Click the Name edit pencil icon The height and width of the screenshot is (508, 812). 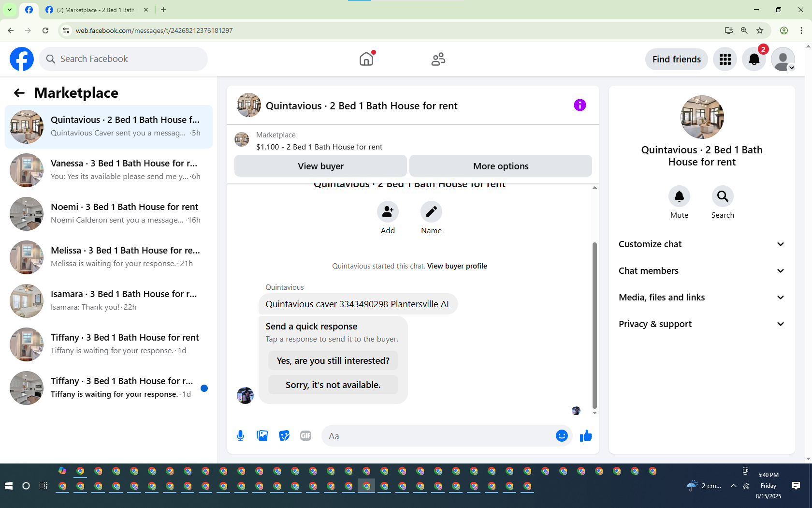[x=431, y=212]
